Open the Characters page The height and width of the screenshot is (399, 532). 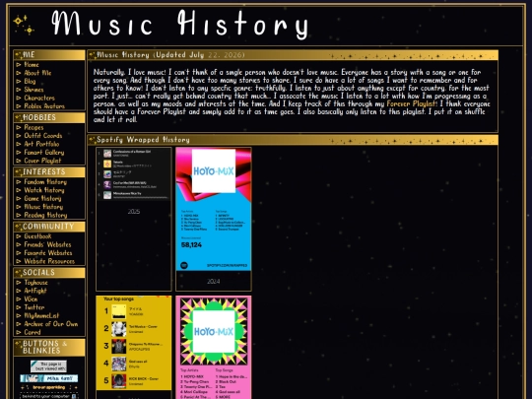click(x=39, y=98)
